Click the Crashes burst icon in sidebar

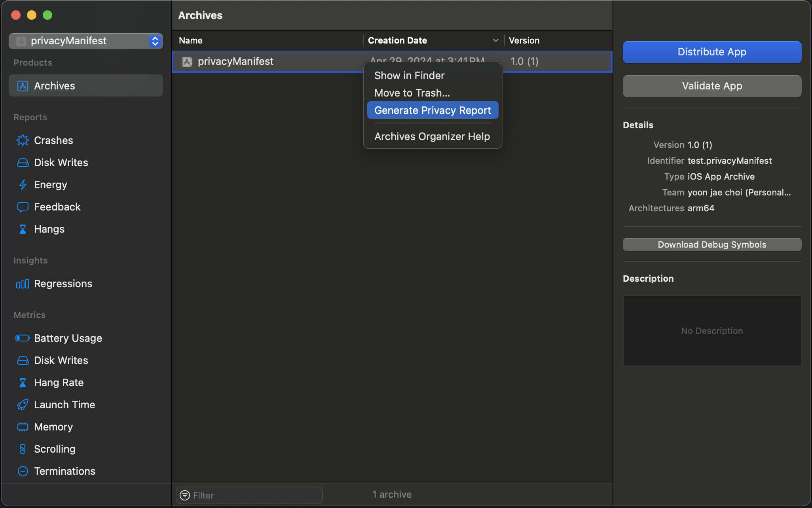tap(23, 140)
